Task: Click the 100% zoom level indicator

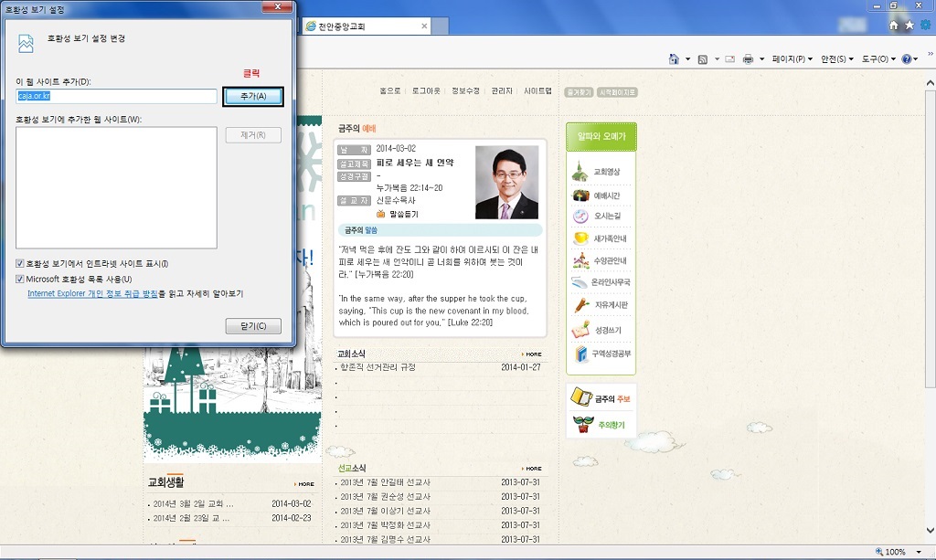Action: (x=890, y=552)
